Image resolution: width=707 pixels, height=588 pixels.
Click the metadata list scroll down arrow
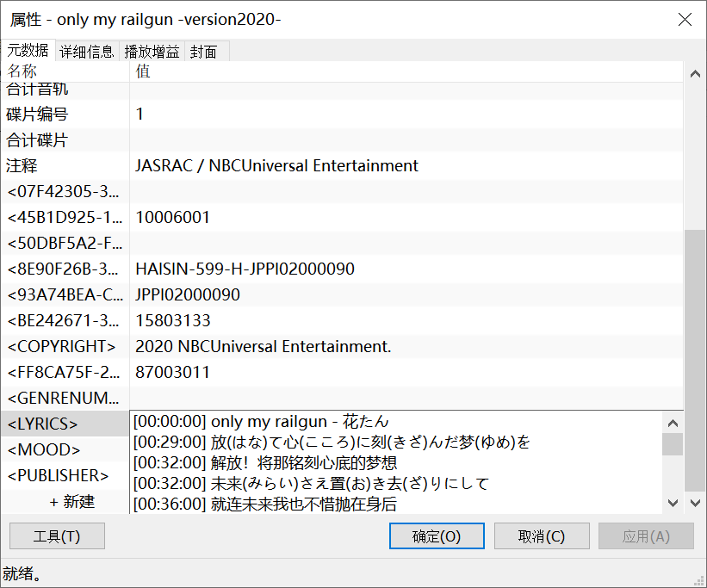[x=695, y=502]
